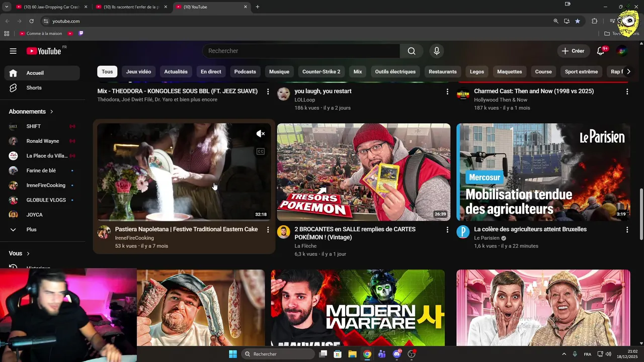Open the La Flèche channel avatar
This screenshot has width=644, height=362.
click(284, 232)
